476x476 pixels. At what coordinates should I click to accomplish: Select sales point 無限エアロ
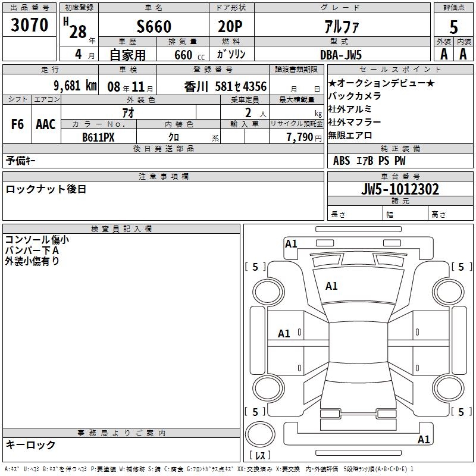coord(350,135)
